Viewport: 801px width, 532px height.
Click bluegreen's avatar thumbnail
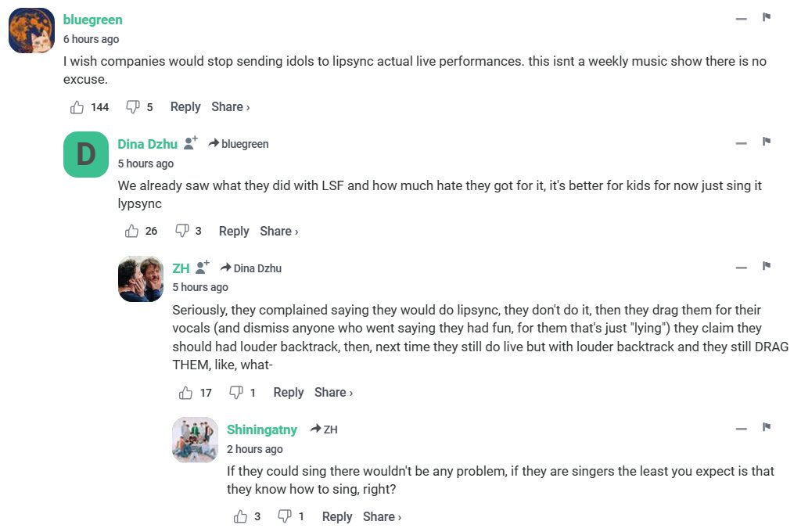(31, 31)
